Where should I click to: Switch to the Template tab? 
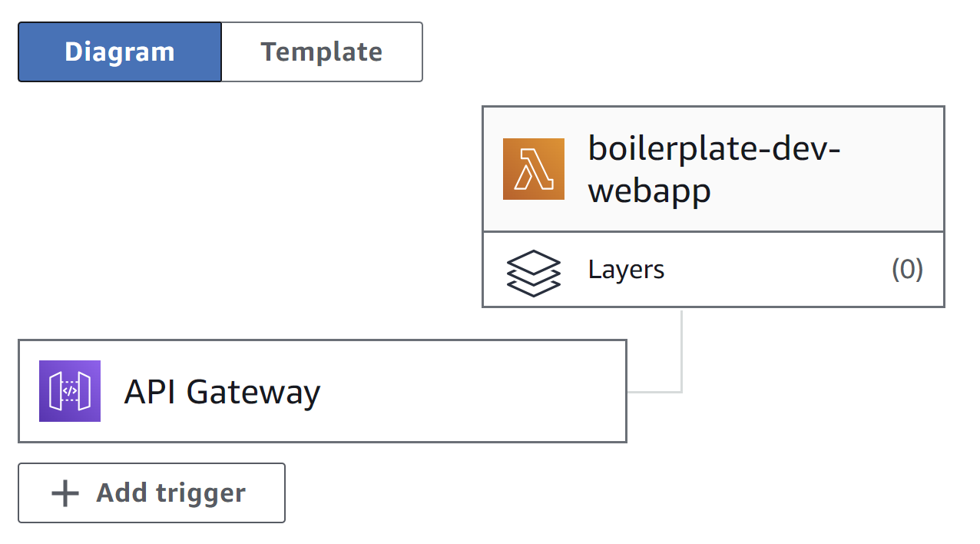coord(322,51)
